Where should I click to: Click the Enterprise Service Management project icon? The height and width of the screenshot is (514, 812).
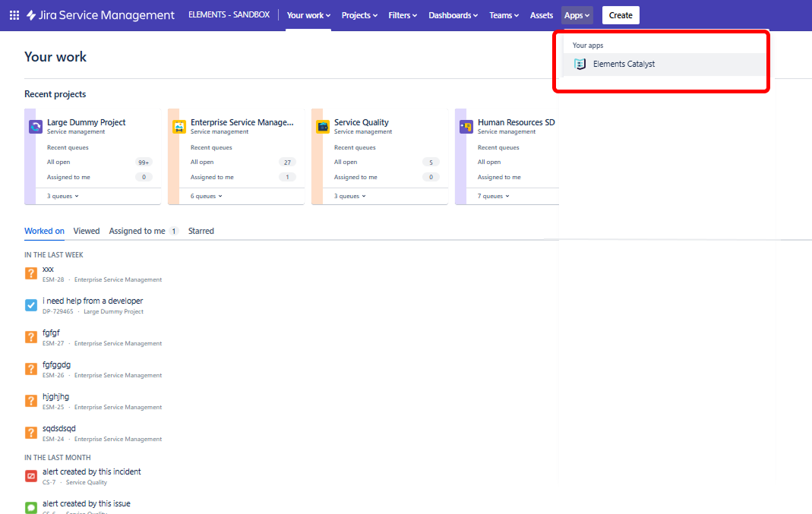tap(179, 127)
